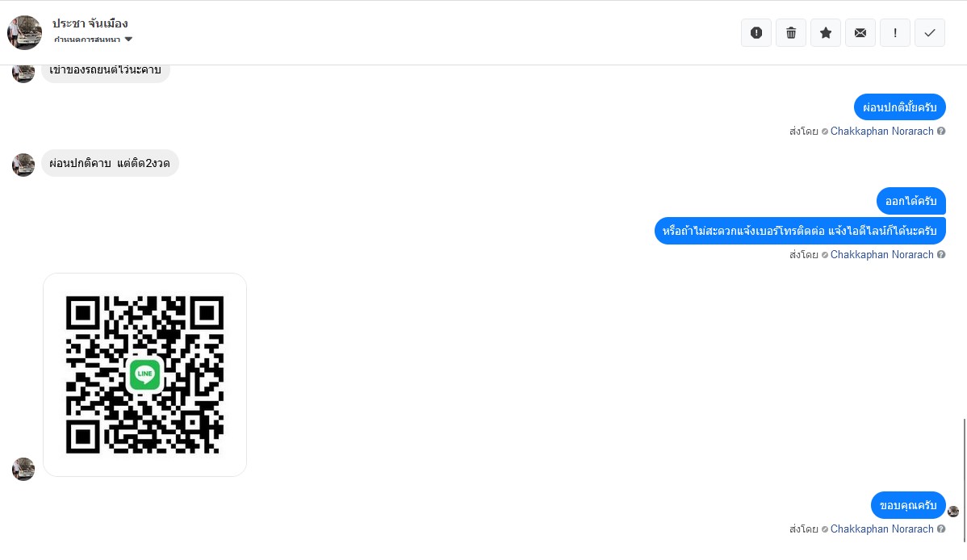The width and height of the screenshot is (967, 560).
Task: Click Chakkaphan Norarach link under ขอบคุณครับ
Action: [x=881, y=529]
